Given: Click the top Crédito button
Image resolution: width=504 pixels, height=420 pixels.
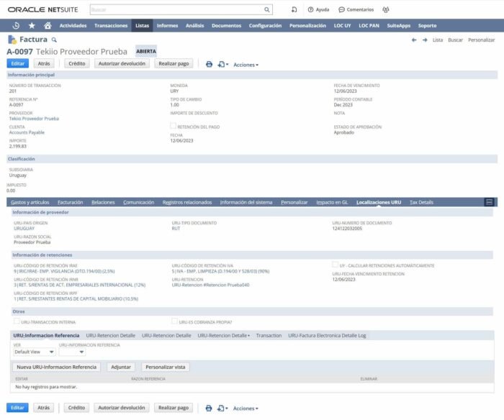Looking at the screenshot, I should [x=77, y=63].
